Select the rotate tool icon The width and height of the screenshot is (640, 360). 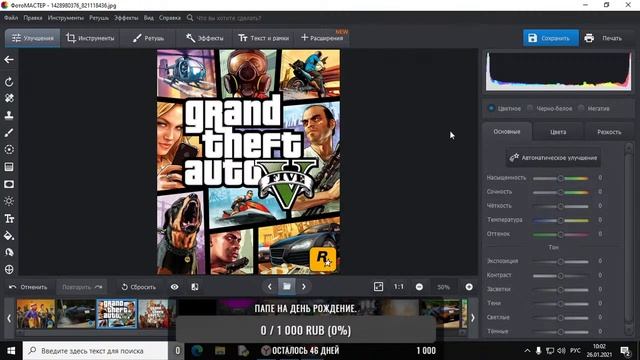tap(9, 82)
